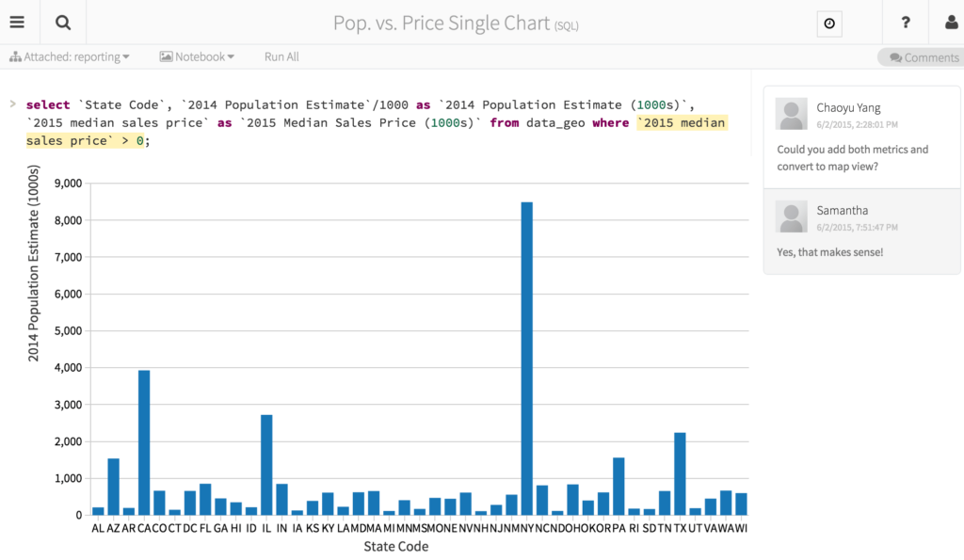Click the search magnifier icon

63,23
